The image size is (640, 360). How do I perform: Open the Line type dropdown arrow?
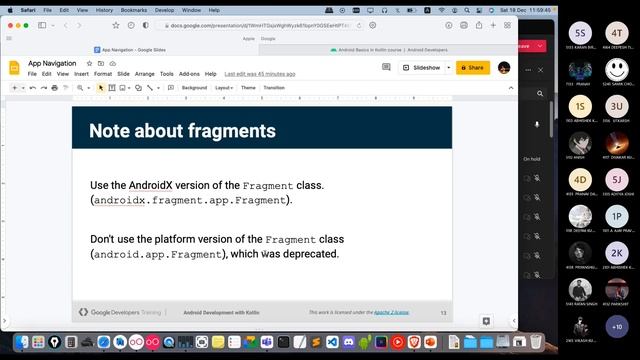[x=158, y=88]
